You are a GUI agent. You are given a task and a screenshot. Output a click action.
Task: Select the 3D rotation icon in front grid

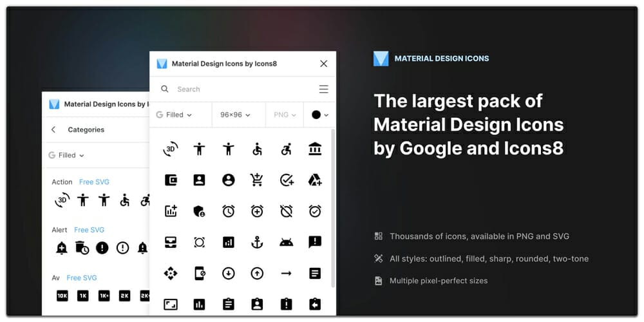(x=171, y=149)
